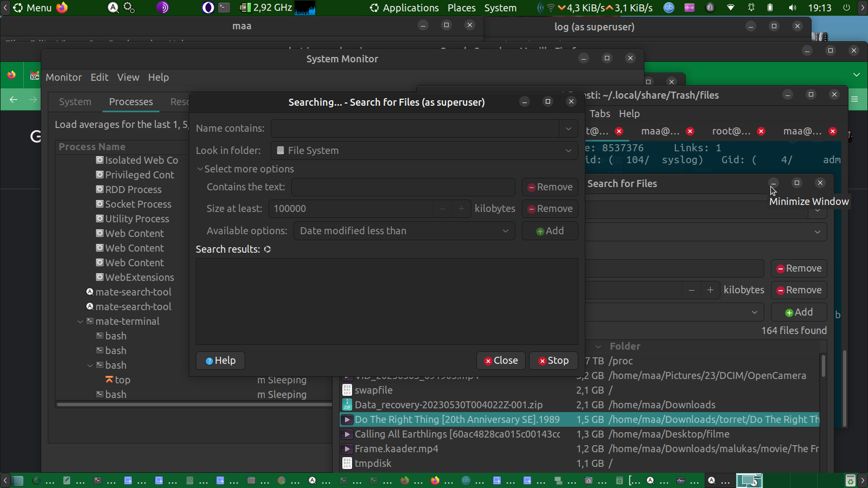Viewport: 868px width, 488px height.
Task: Open the Name contains history dropdown
Action: click(x=568, y=129)
